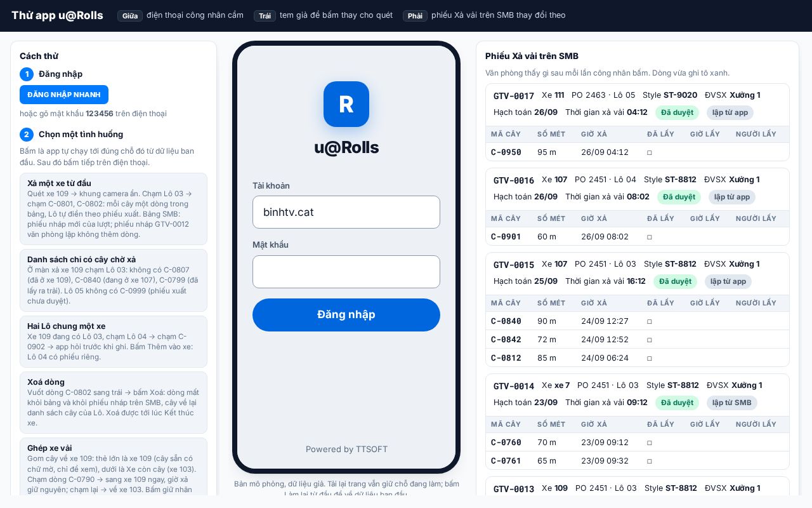The width and height of the screenshot is (812, 508).
Task: Click the 'Giữa' badge in the header
Action: click(130, 16)
